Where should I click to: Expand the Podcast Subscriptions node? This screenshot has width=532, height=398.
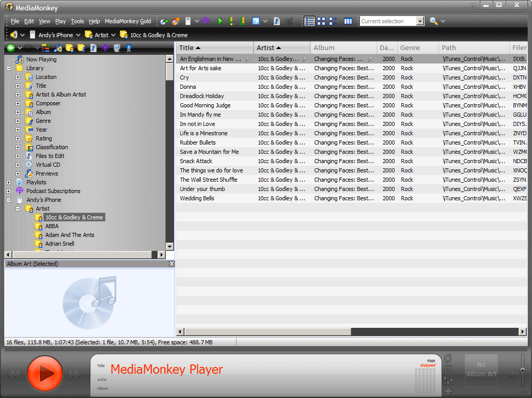[x=8, y=191]
